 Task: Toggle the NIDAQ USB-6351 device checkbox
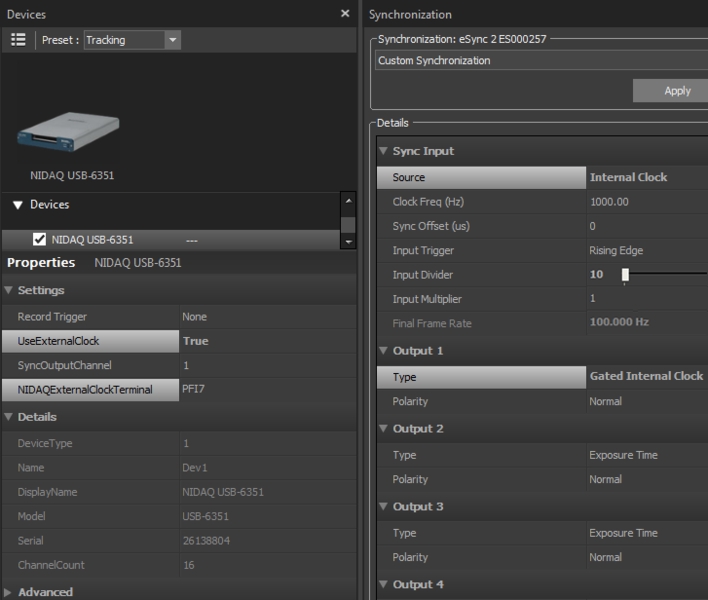click(40, 240)
